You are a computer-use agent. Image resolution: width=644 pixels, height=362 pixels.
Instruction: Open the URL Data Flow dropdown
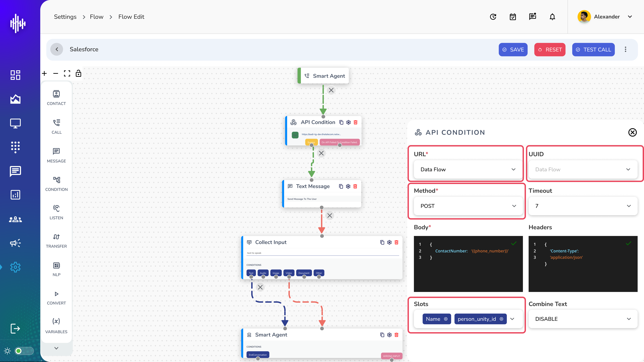(468, 169)
